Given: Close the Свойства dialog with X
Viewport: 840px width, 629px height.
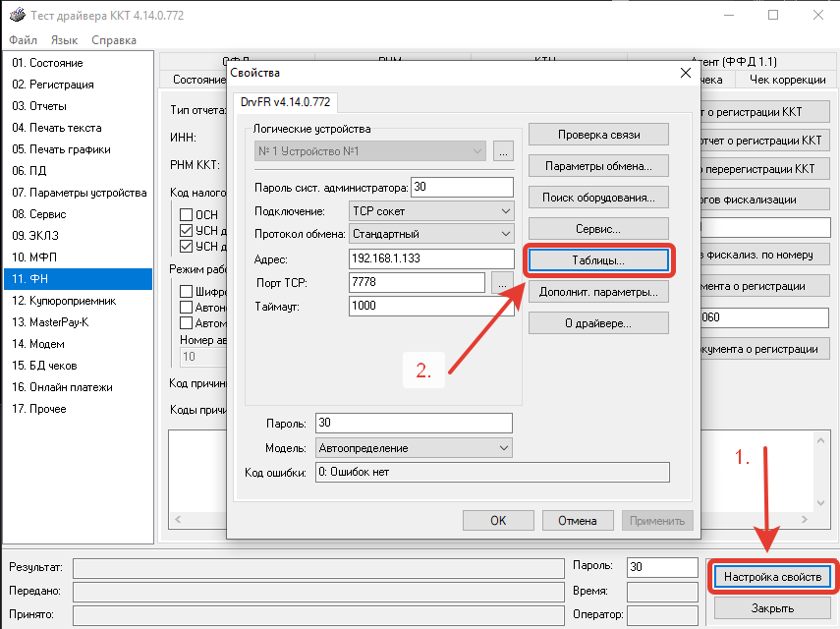Looking at the screenshot, I should (686, 74).
